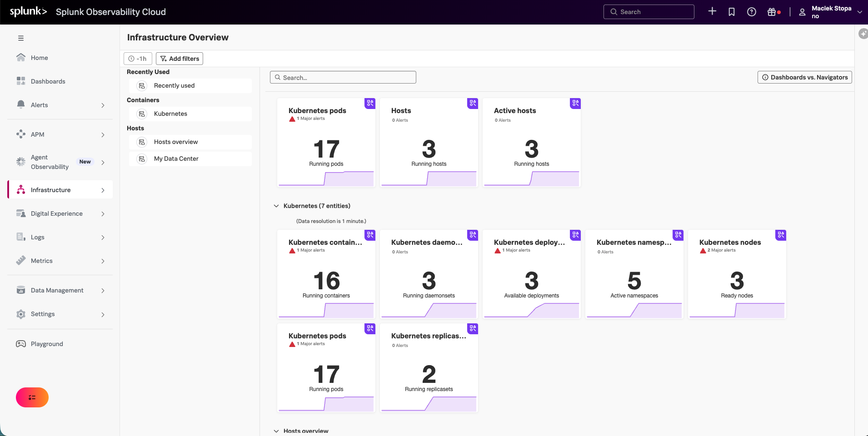Click the navigator Search... field
The width and height of the screenshot is (868, 436).
[343, 77]
